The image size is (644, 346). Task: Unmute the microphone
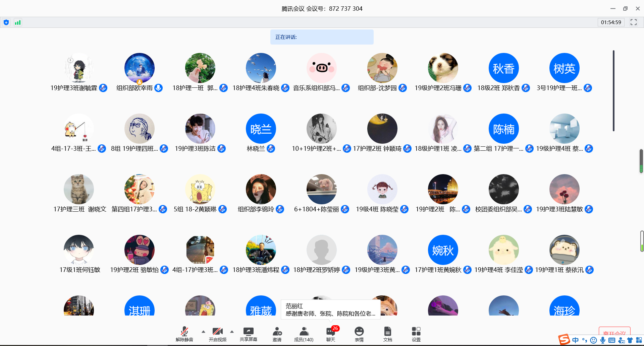pyautogui.click(x=184, y=334)
